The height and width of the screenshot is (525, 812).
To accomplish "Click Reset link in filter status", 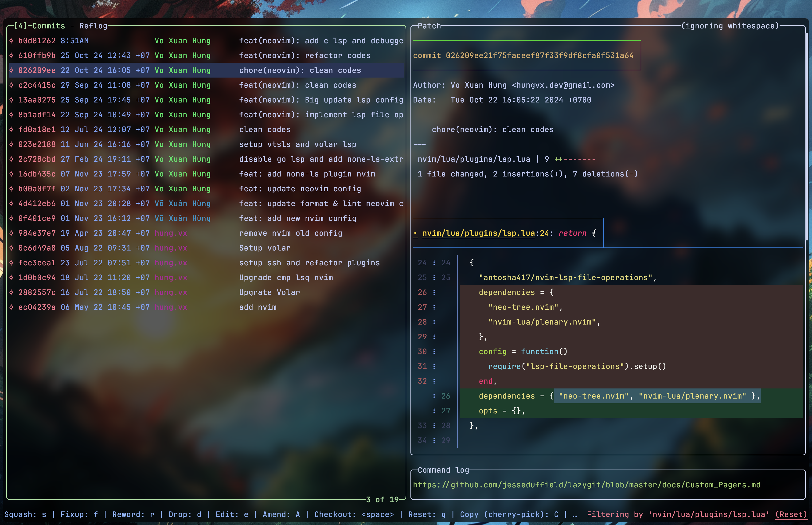I will 791,514.
